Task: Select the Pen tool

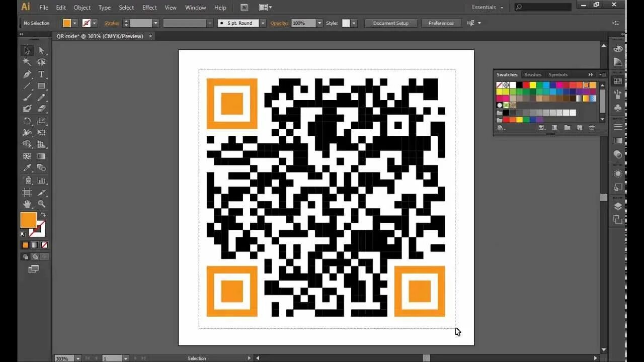Action: [x=27, y=74]
